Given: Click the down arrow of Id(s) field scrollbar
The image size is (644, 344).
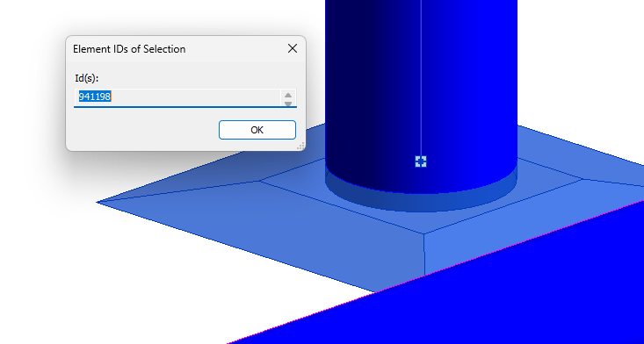Looking at the screenshot, I should point(288,104).
